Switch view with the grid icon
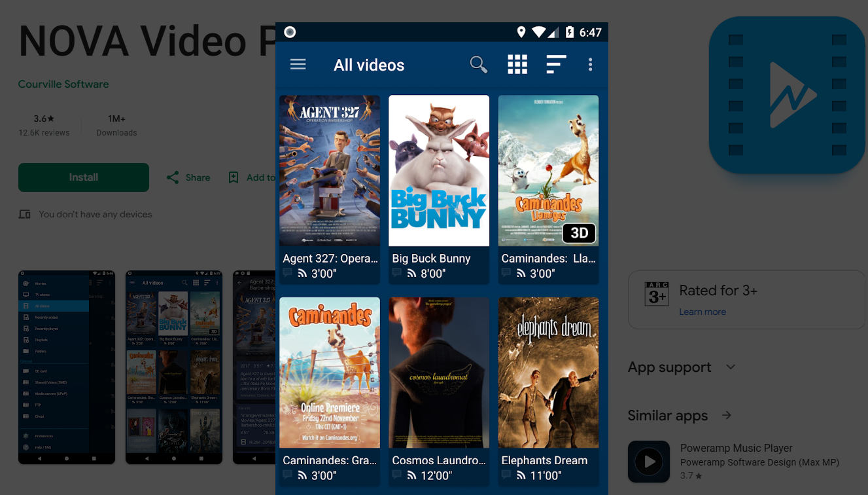This screenshot has width=868, height=495. [517, 64]
